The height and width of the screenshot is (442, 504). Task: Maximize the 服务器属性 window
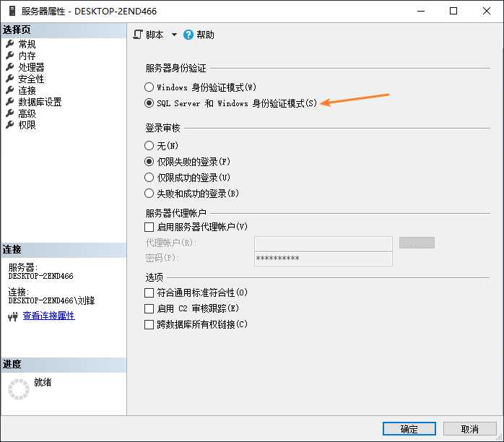click(x=453, y=11)
